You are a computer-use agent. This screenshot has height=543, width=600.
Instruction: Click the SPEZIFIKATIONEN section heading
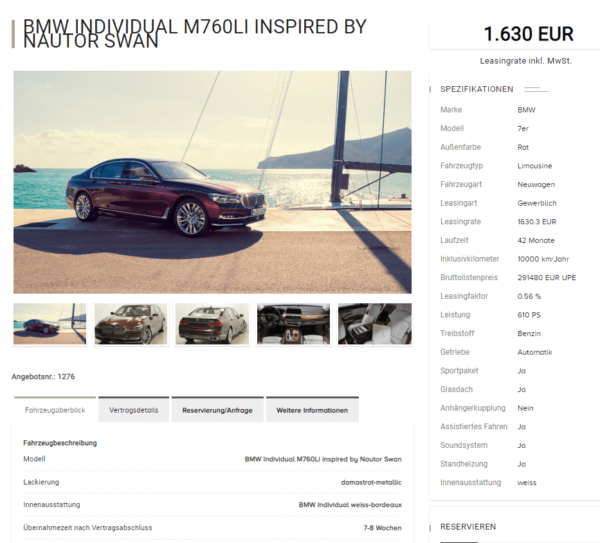477,89
